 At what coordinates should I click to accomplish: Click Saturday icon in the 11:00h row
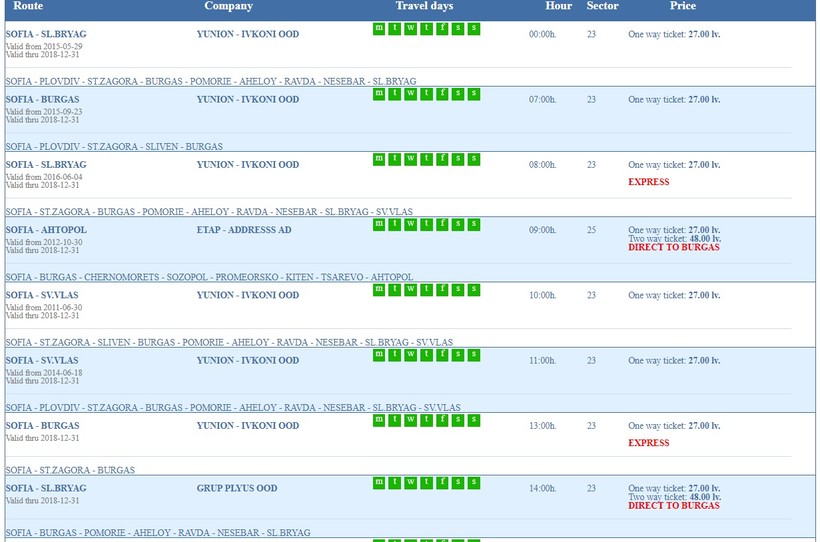point(458,355)
